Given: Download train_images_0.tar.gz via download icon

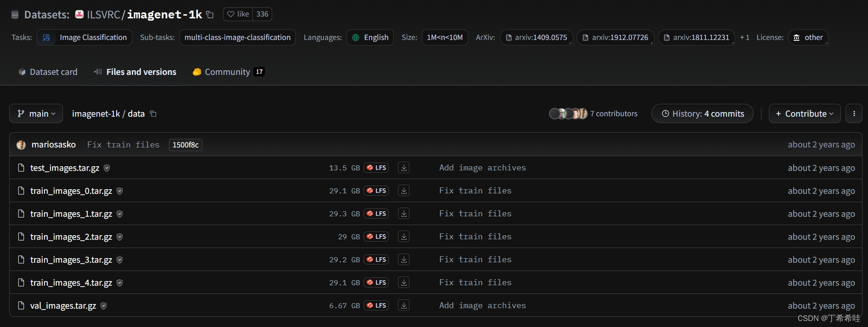Looking at the screenshot, I should 404,191.
